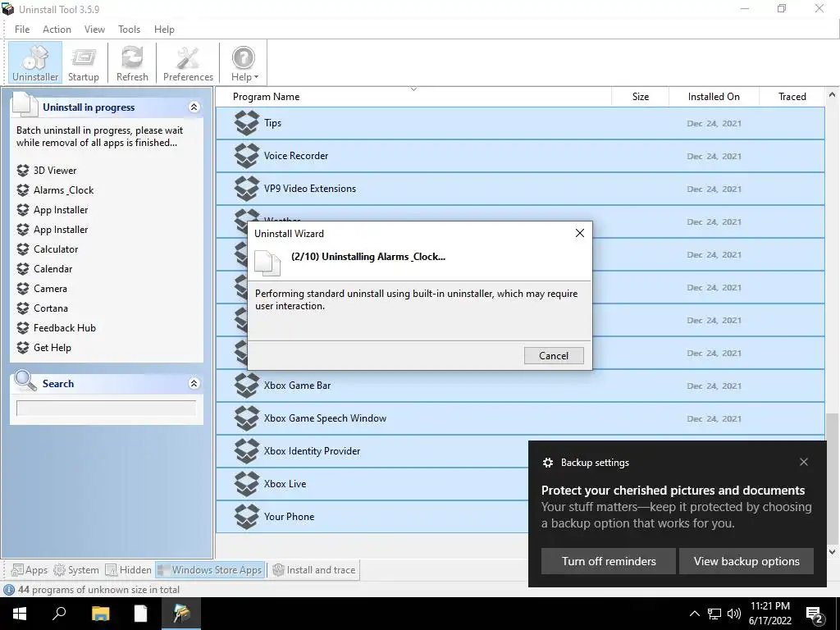This screenshot has width=840, height=630.
Task: Click the magnifier icon in Search panel
Action: (25, 381)
